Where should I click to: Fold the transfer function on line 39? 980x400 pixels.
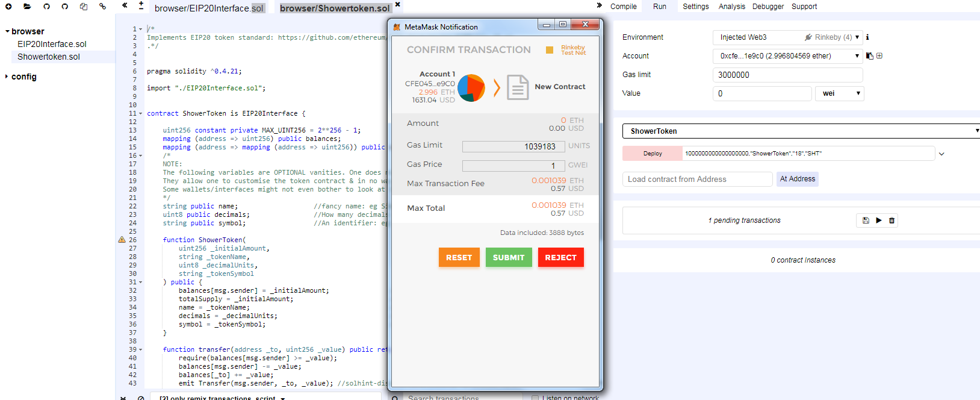[x=141, y=349]
